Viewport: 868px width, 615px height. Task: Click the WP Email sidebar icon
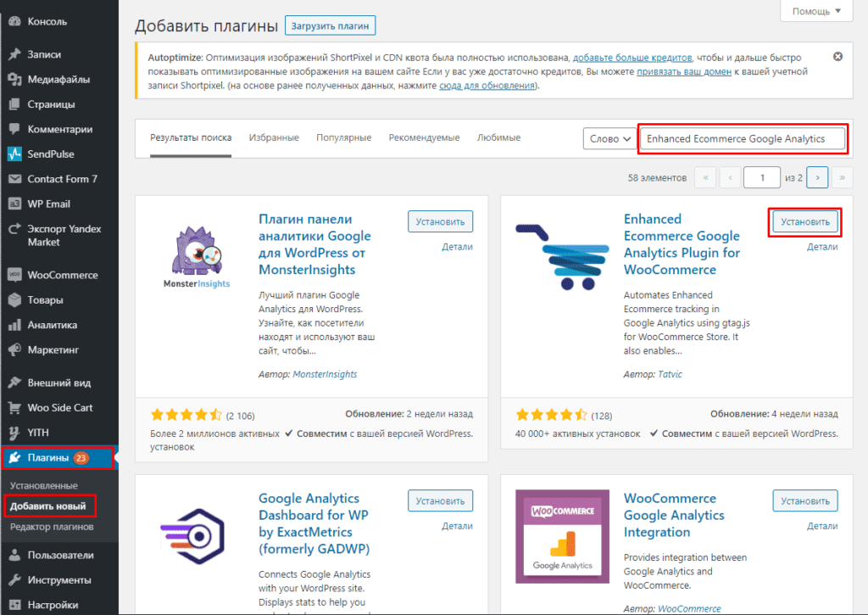tap(15, 204)
